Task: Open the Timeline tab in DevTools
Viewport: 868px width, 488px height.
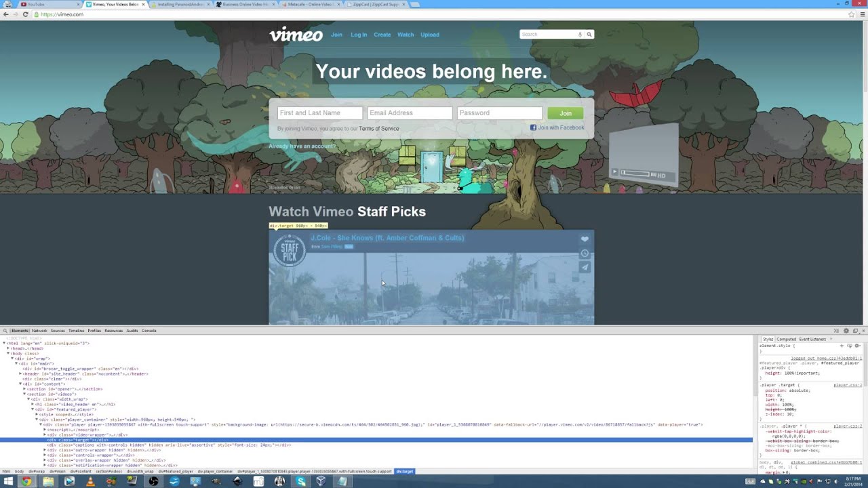Action: (76, 331)
